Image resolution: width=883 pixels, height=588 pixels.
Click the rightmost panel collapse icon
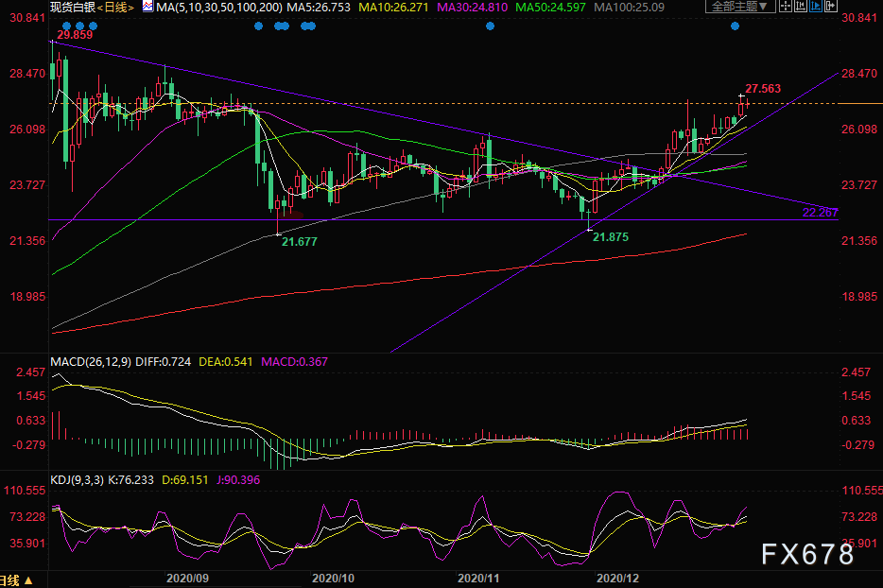pos(831,6)
